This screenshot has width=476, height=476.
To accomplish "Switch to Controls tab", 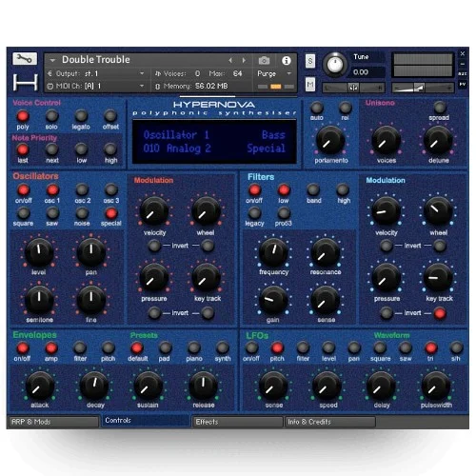I will click(146, 421).
